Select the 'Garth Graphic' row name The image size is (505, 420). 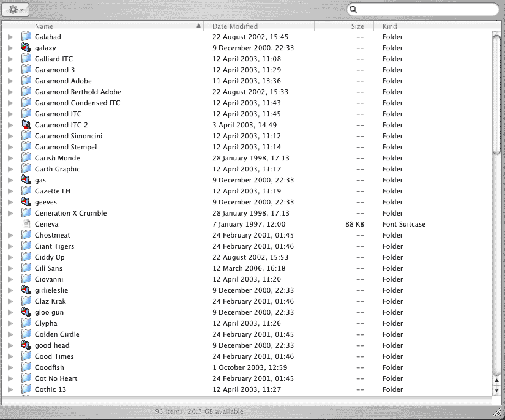(x=58, y=169)
